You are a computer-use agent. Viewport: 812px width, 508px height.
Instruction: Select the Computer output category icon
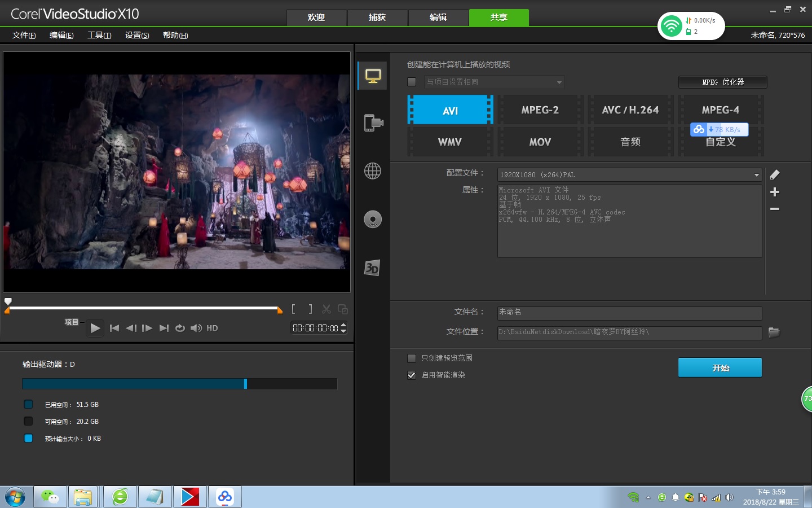click(x=373, y=76)
